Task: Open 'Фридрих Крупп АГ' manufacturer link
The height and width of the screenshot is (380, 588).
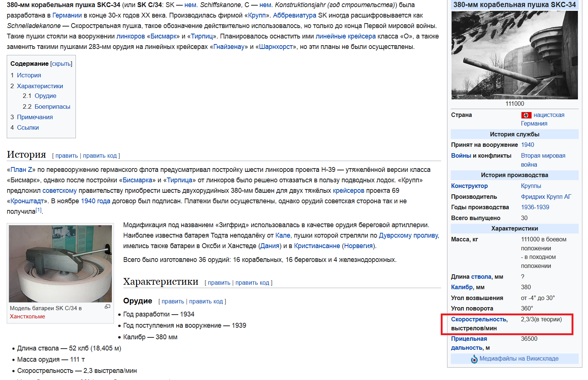Action: point(546,197)
